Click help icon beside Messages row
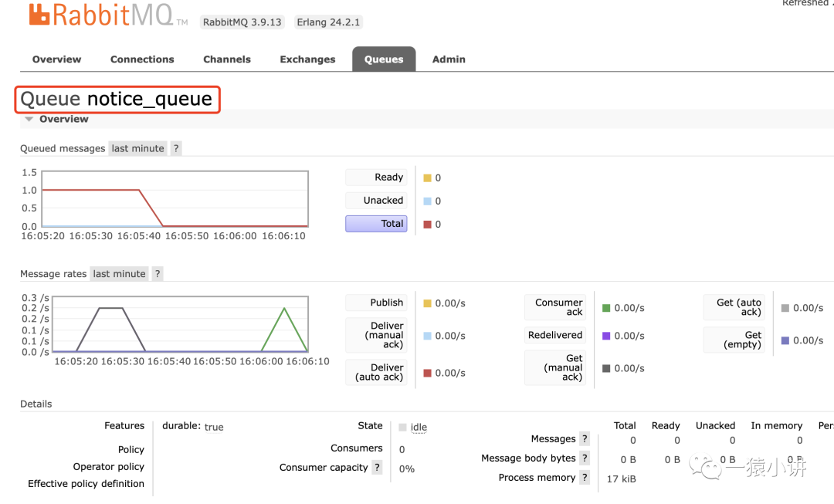This screenshot has width=834, height=504. coord(585,439)
